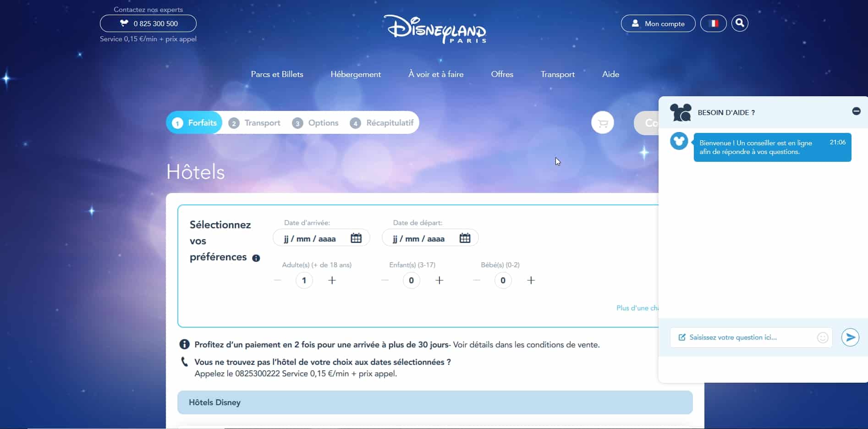Screen dimensions: 868x429
Task: Select Options step tab
Action: 315,123
